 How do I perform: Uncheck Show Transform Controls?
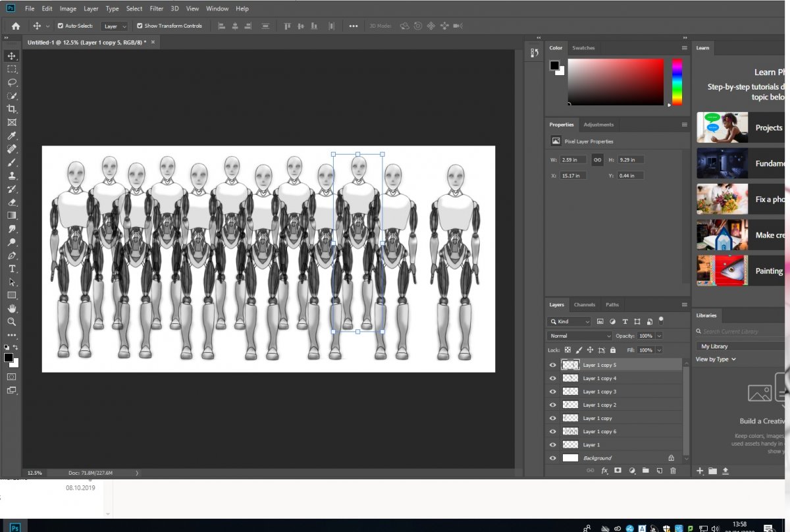pyautogui.click(x=140, y=26)
